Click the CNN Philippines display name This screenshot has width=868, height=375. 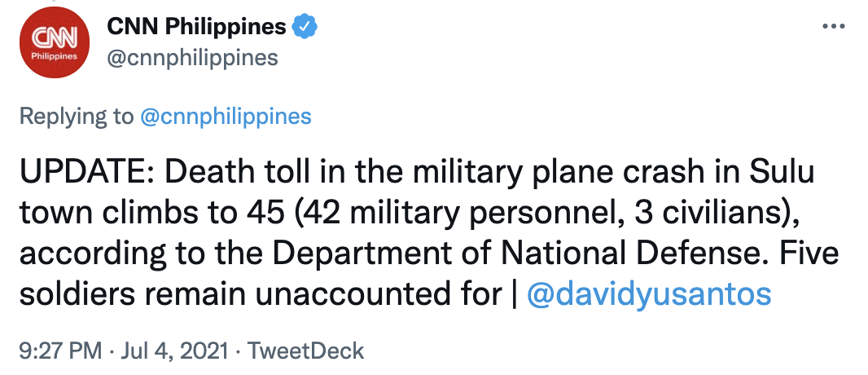click(196, 27)
